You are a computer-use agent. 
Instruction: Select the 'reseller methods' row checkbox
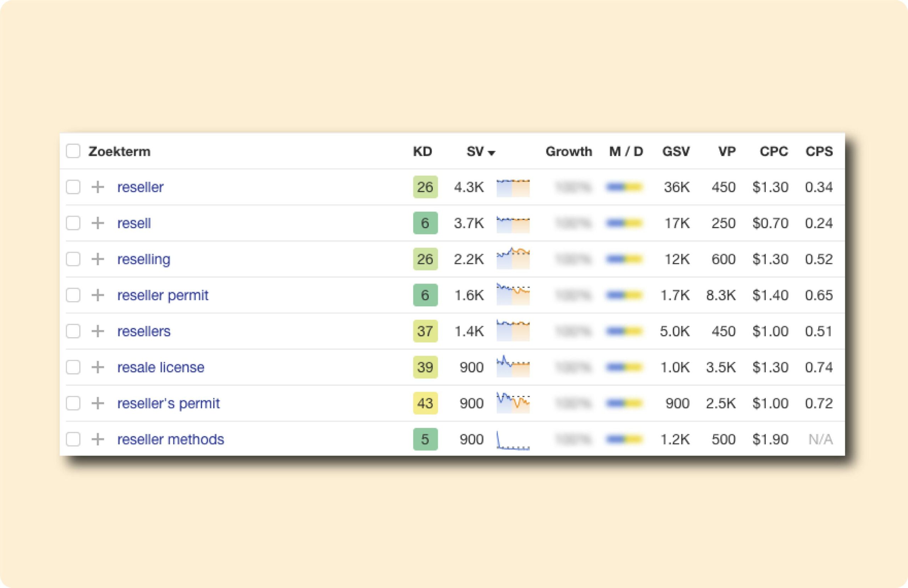(x=73, y=439)
